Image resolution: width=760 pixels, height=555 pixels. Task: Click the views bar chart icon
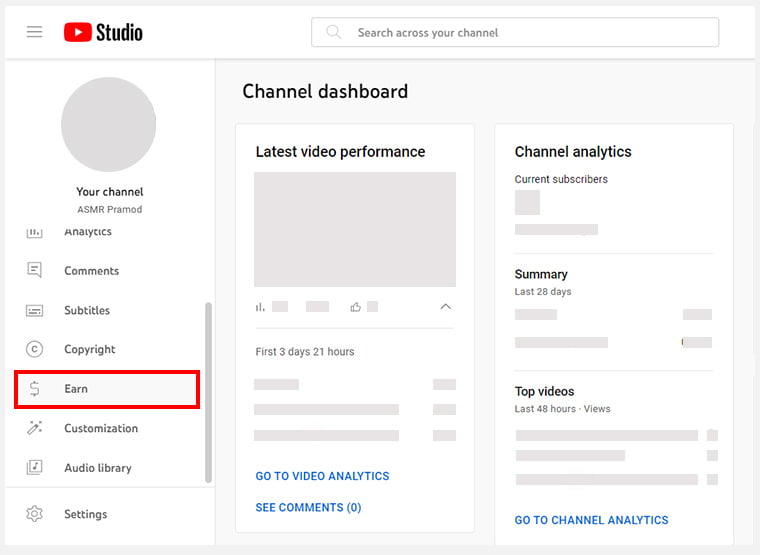[x=260, y=307]
